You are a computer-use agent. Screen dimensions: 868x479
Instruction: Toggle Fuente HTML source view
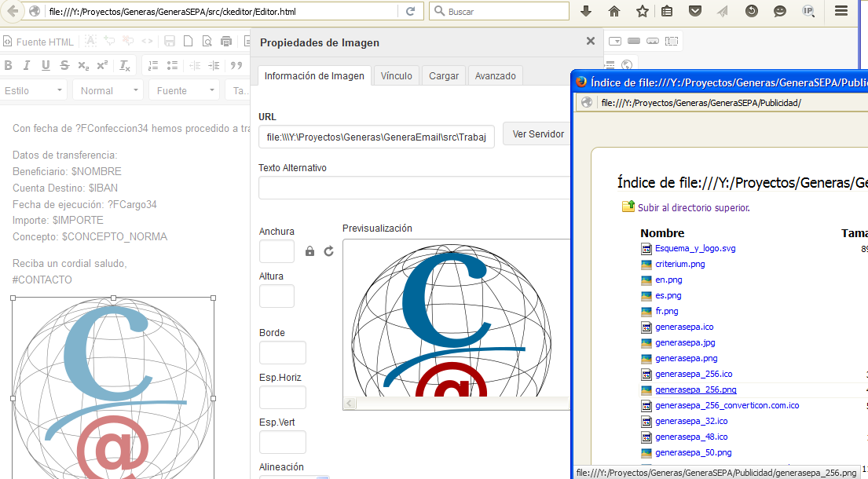(x=38, y=42)
